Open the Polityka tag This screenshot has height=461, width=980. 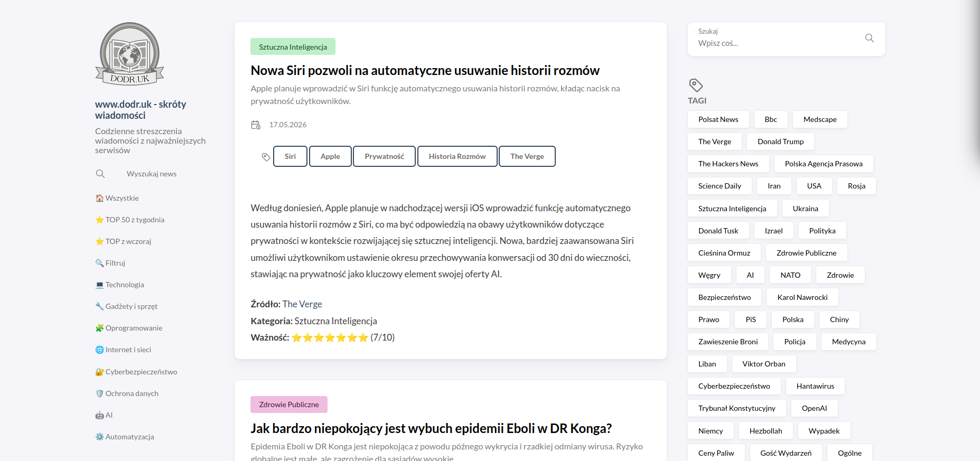click(822, 231)
